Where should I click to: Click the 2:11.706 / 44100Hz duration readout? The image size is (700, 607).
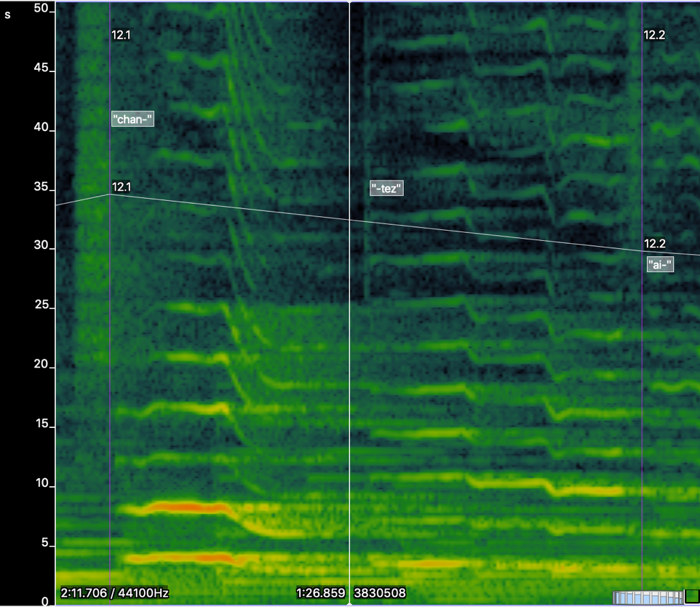point(115,593)
